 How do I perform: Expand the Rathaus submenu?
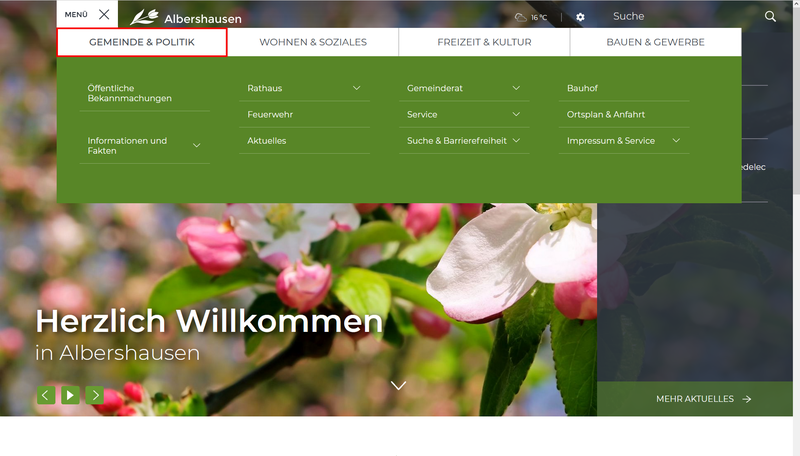point(357,88)
